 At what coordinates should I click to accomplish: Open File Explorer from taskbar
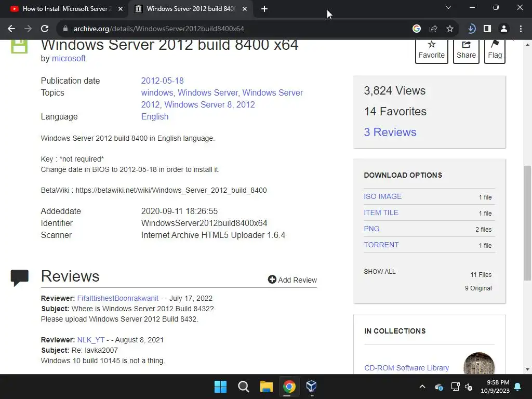[267, 387]
